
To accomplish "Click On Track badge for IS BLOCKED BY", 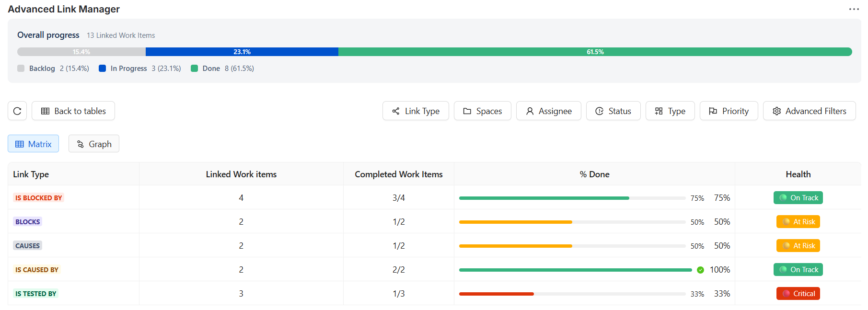I will tap(798, 198).
